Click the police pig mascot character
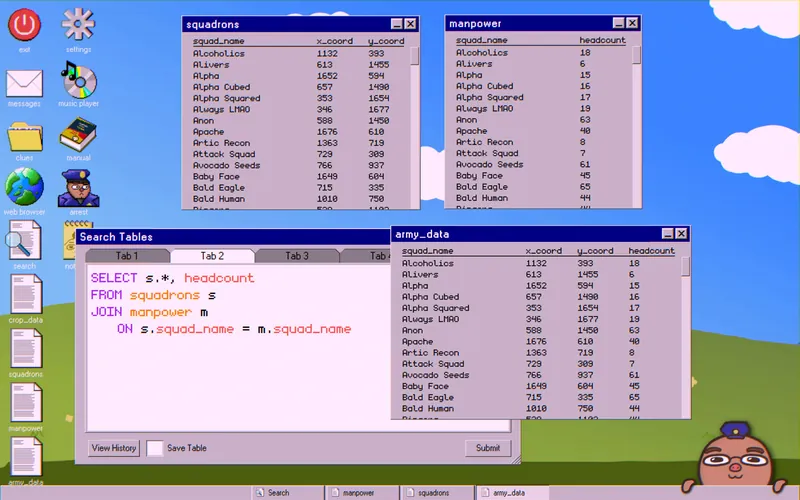The height and width of the screenshot is (500, 800). point(735,459)
